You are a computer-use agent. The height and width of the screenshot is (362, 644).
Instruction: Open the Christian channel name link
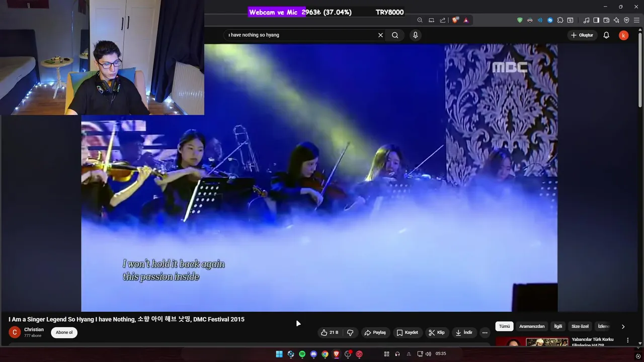[34, 329]
